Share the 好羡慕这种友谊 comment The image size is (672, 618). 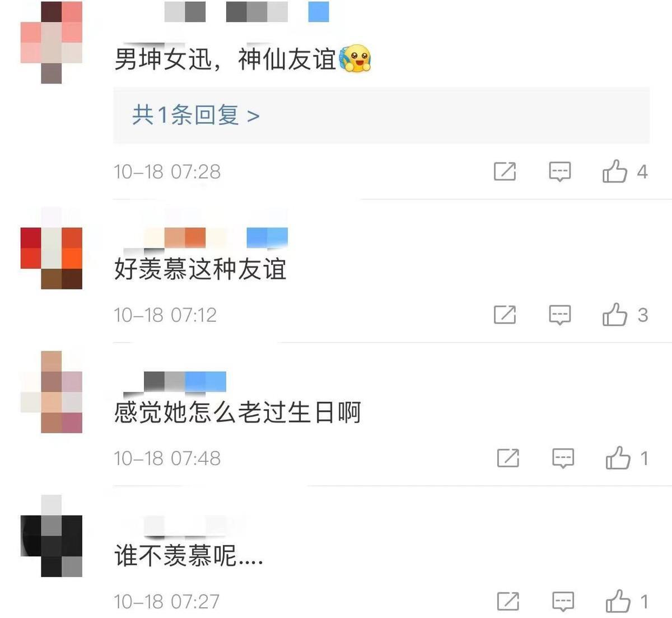tap(505, 315)
